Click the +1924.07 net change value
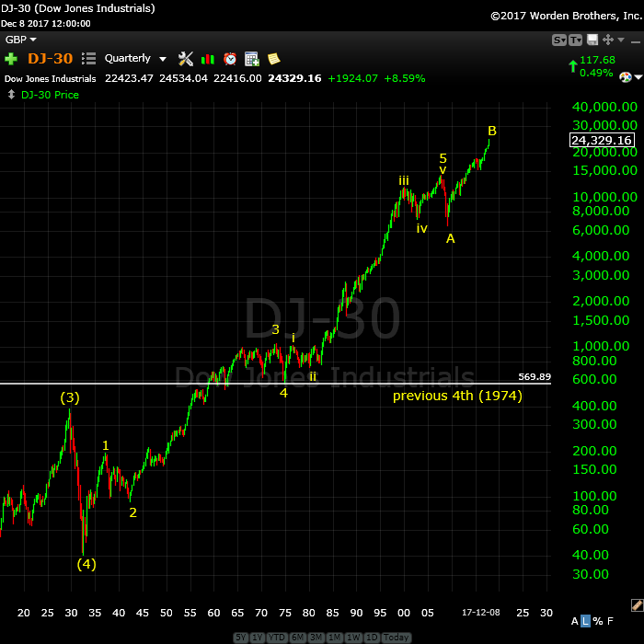 click(352, 78)
